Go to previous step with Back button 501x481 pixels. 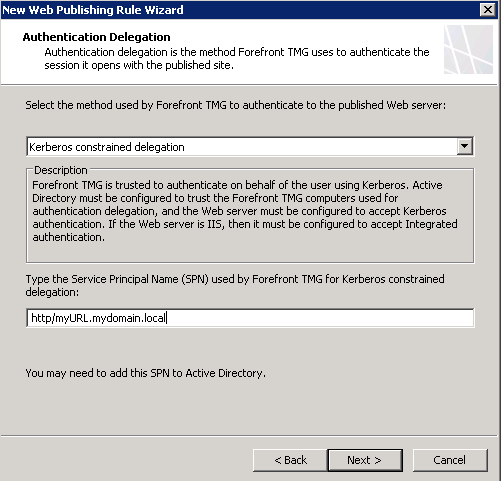coord(290,460)
